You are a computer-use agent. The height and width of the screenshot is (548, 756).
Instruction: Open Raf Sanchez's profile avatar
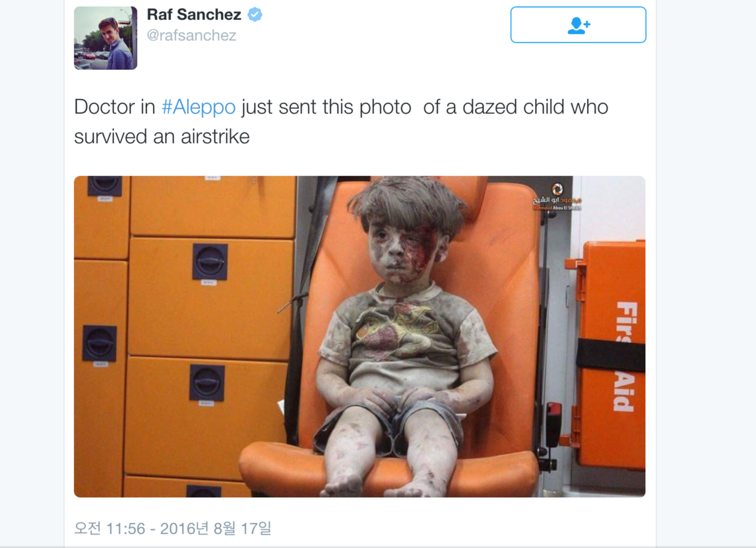[106, 38]
